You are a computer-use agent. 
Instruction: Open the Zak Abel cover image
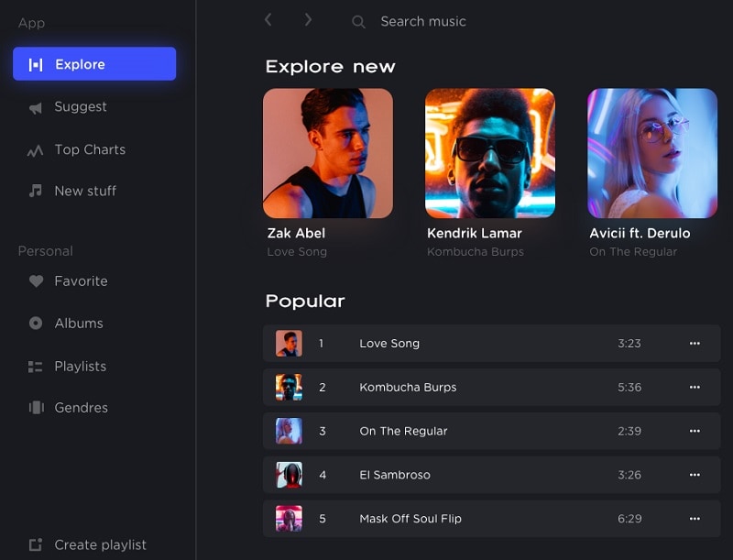(x=328, y=153)
